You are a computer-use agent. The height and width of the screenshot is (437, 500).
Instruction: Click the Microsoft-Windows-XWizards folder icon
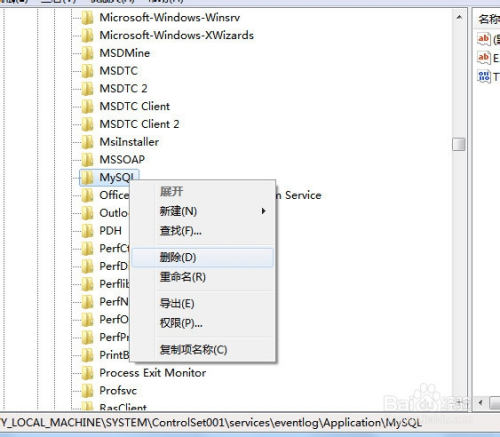[x=88, y=35]
